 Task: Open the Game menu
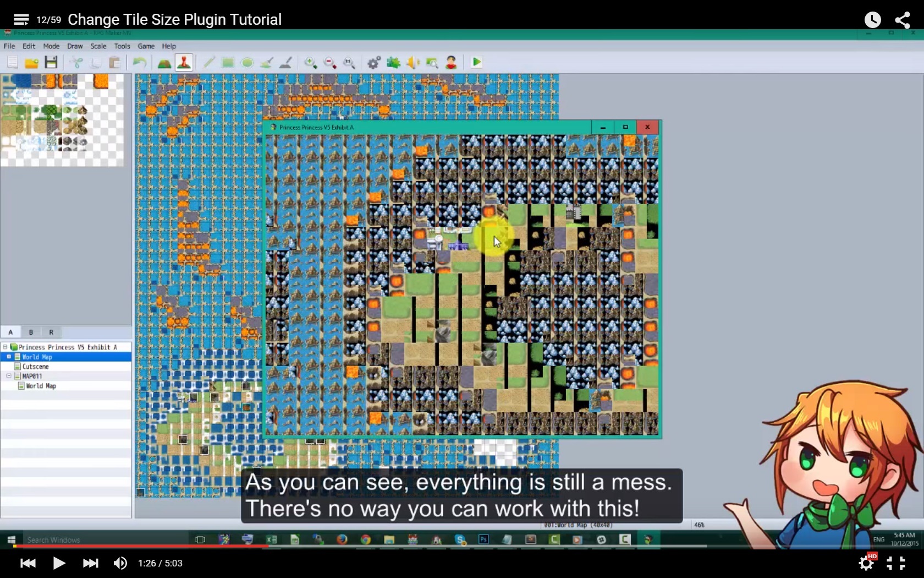(x=146, y=46)
